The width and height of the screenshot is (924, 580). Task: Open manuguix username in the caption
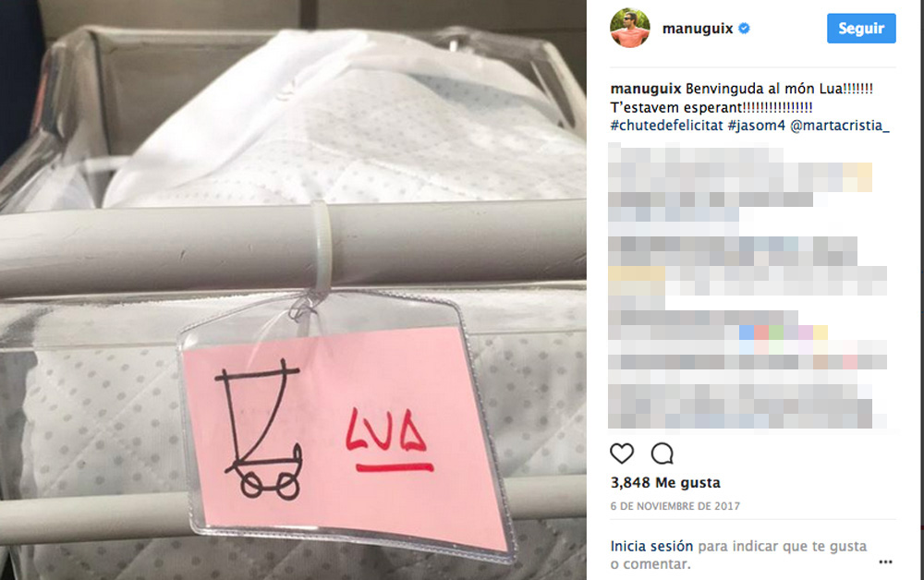[645, 89]
